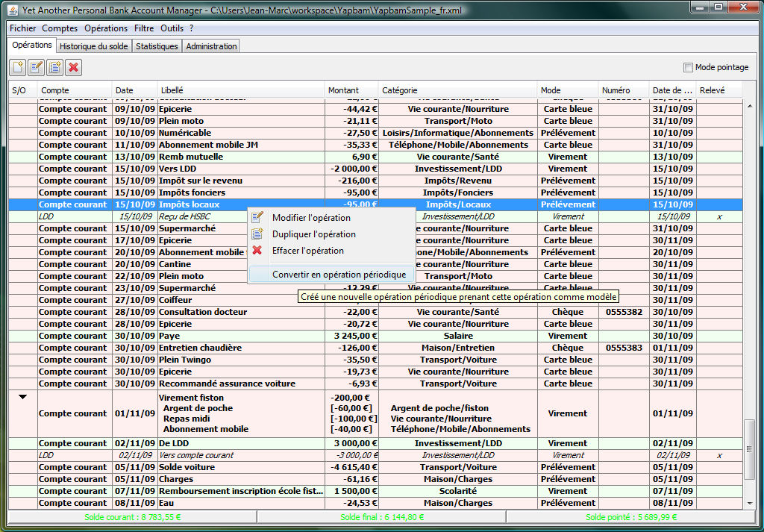Click the Solde final status bar value
764x532 pixels.
[382, 517]
